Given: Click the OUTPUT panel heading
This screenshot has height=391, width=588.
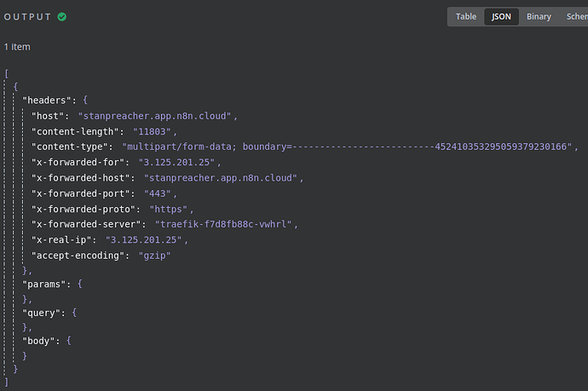Looking at the screenshot, I should pos(28,16).
